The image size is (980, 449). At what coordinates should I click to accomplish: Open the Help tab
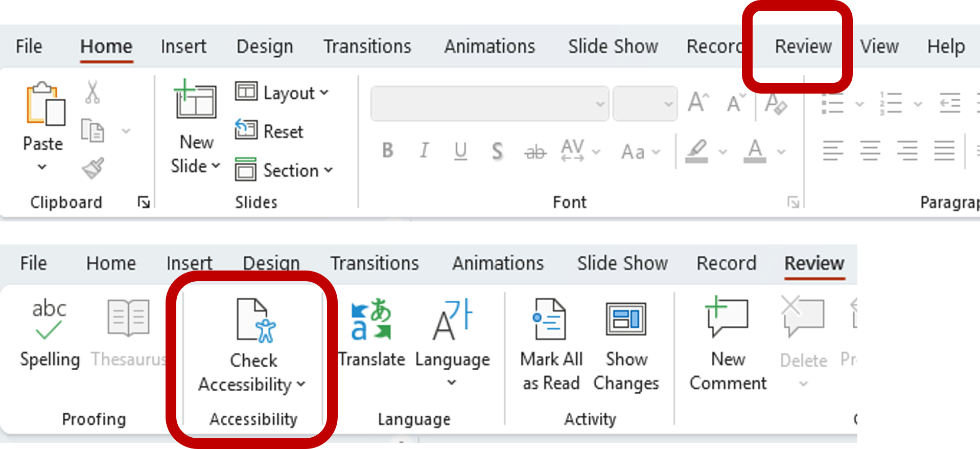[x=946, y=47]
